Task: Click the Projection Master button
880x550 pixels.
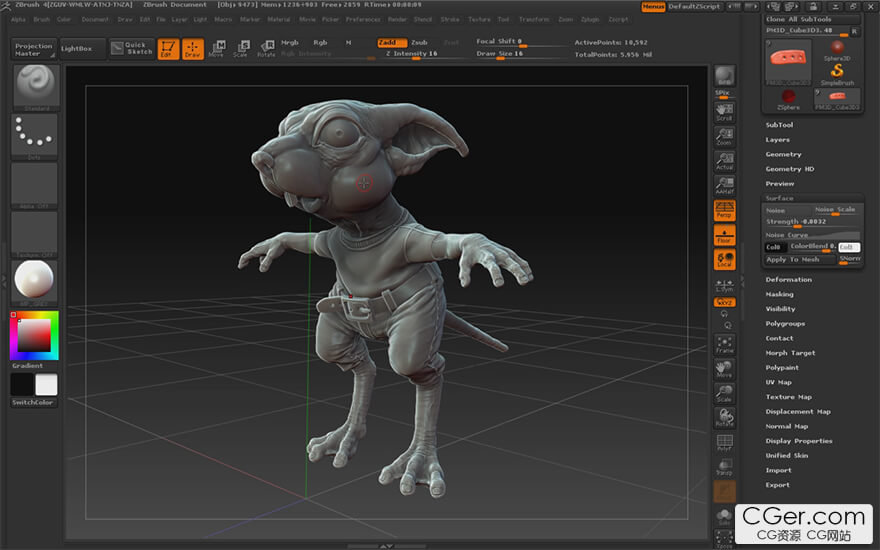Action: [33, 49]
